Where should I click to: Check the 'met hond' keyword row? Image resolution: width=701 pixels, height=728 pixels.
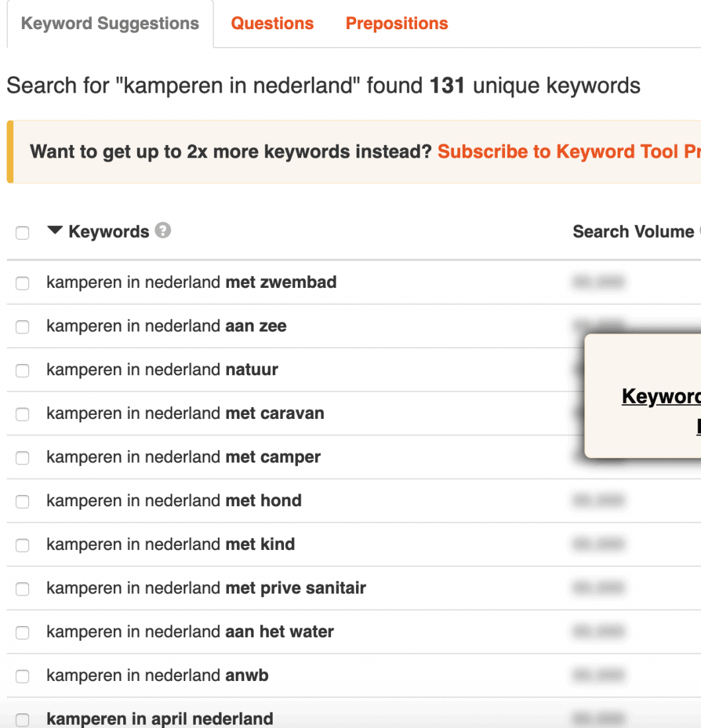click(23, 502)
